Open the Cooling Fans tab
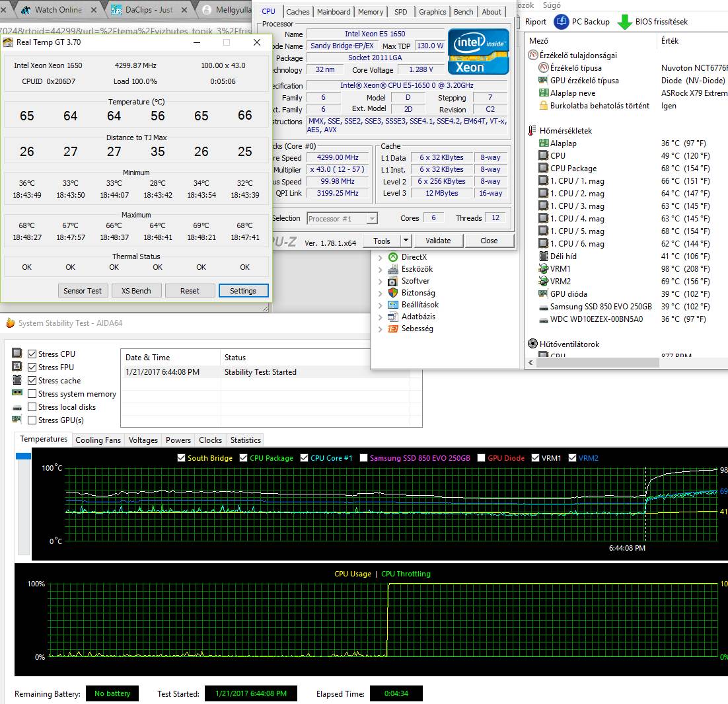Viewport: 728px width, 704px height. 98,440
